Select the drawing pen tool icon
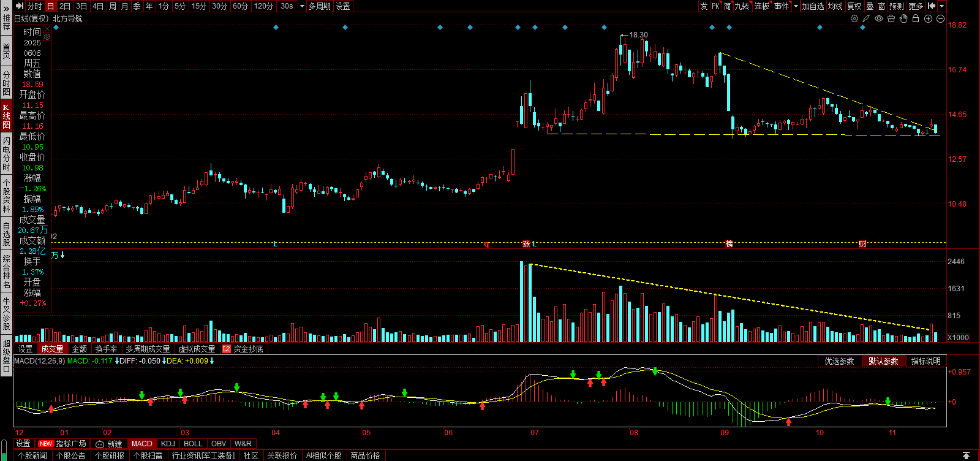Image resolution: width=980 pixels, height=461 pixels. 866,18
